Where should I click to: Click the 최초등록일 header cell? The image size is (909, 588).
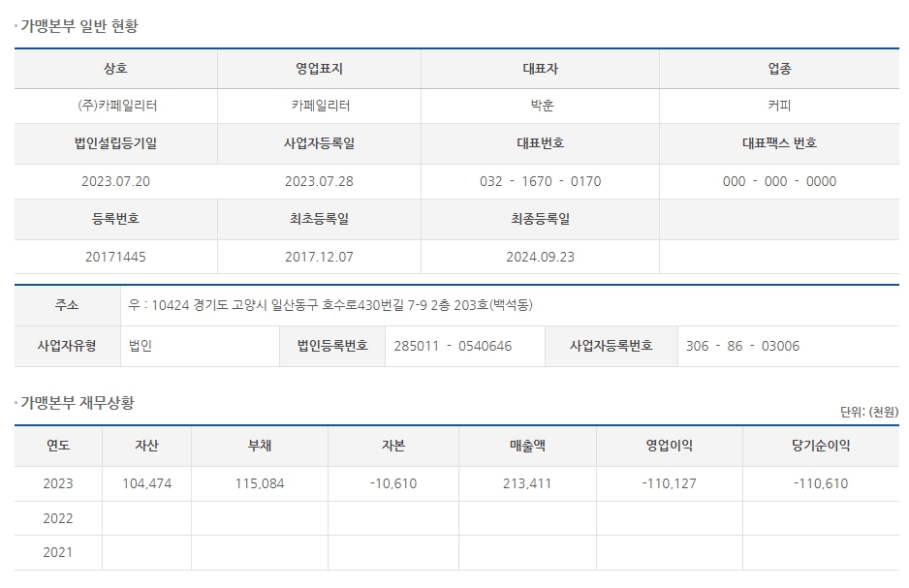pyautogui.click(x=320, y=219)
